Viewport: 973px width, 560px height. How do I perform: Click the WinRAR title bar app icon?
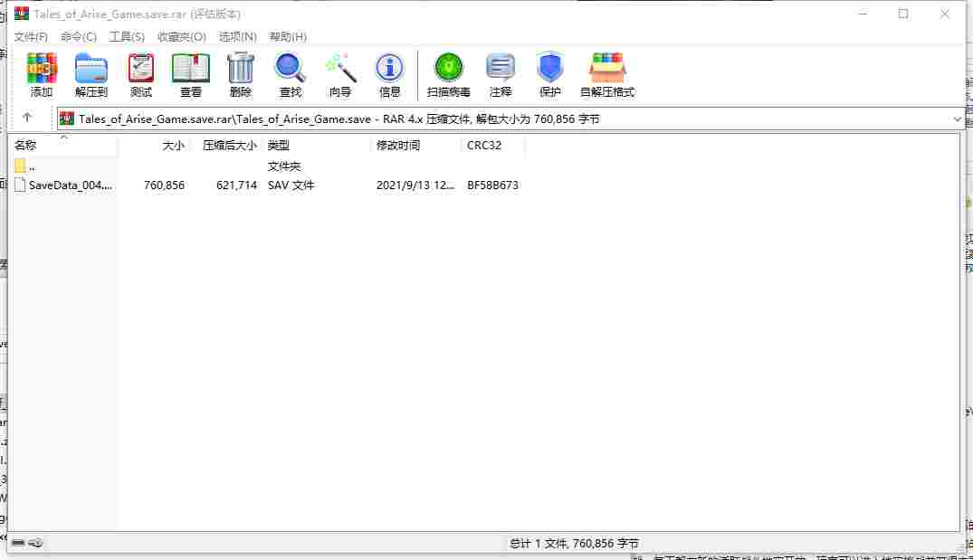pyautogui.click(x=22, y=13)
